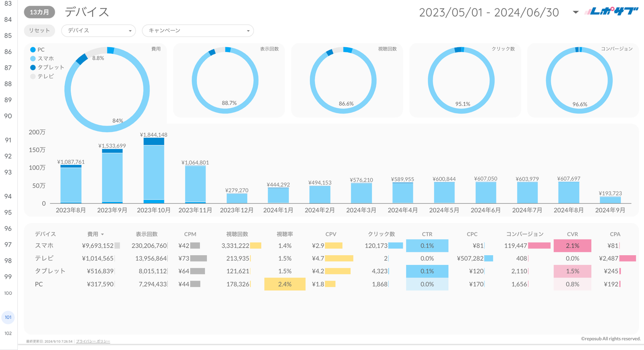The image size is (644, 350).
Task: Select row number 97 in the left margin
Action: tap(8, 244)
